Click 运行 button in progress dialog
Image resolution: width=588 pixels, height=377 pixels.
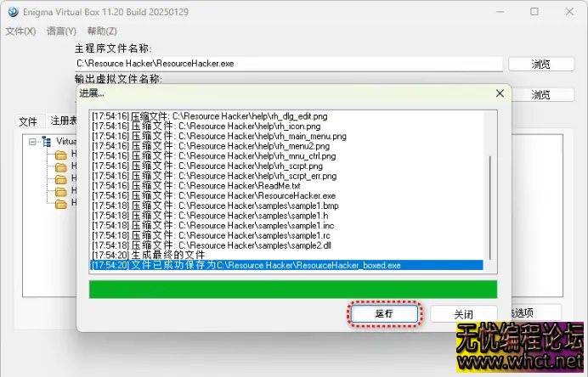(384, 313)
